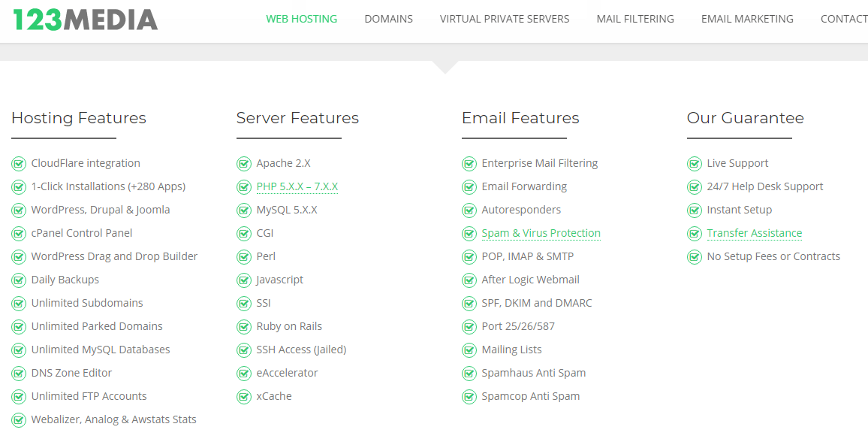This screenshot has height=448, width=868.
Task: Follow the PHP 5.X.X – 7.X.X link
Action: (297, 187)
